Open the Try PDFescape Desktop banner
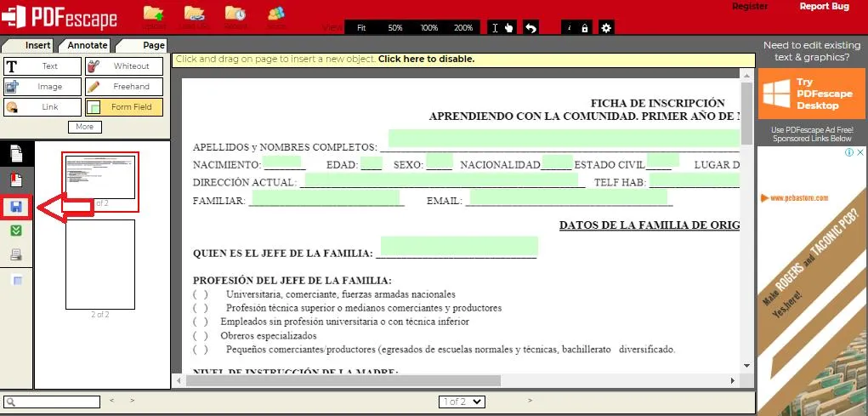Viewport: 868px width, 416px height. [812, 94]
